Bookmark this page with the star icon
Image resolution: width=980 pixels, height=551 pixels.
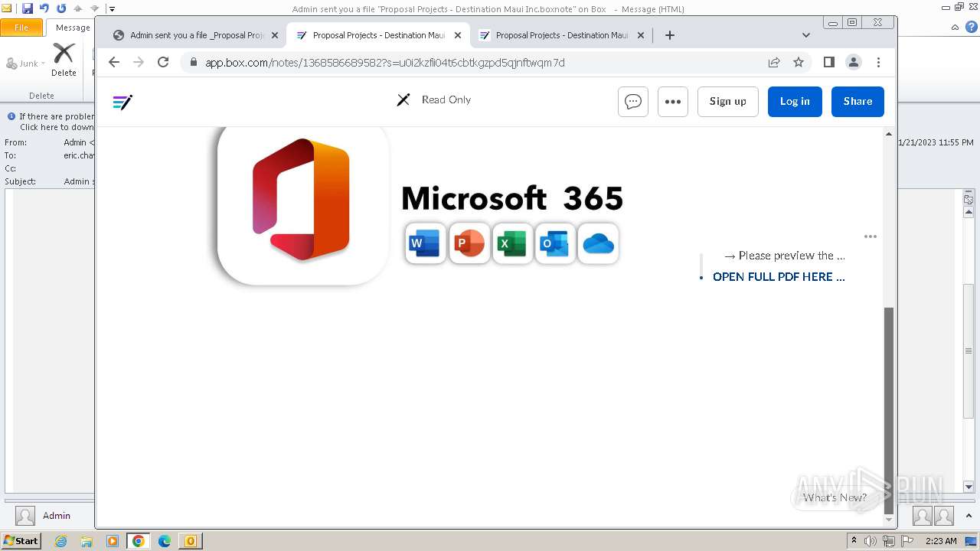click(x=799, y=62)
